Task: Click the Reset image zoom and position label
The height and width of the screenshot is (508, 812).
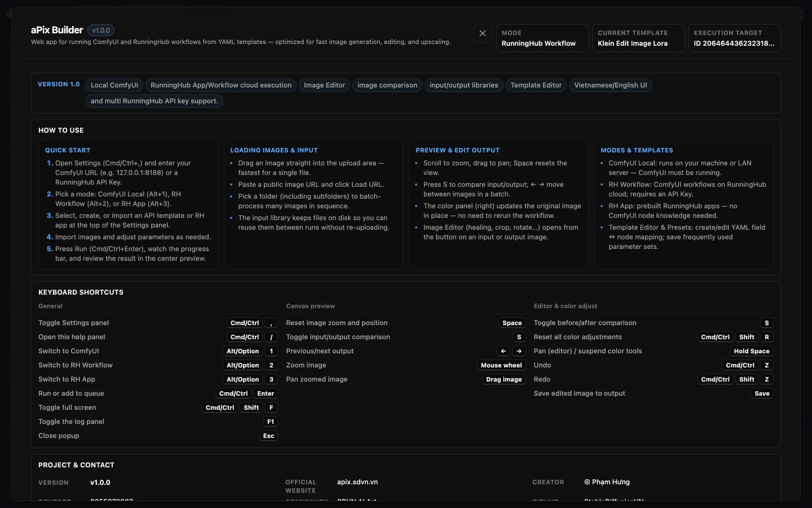Action: point(337,323)
